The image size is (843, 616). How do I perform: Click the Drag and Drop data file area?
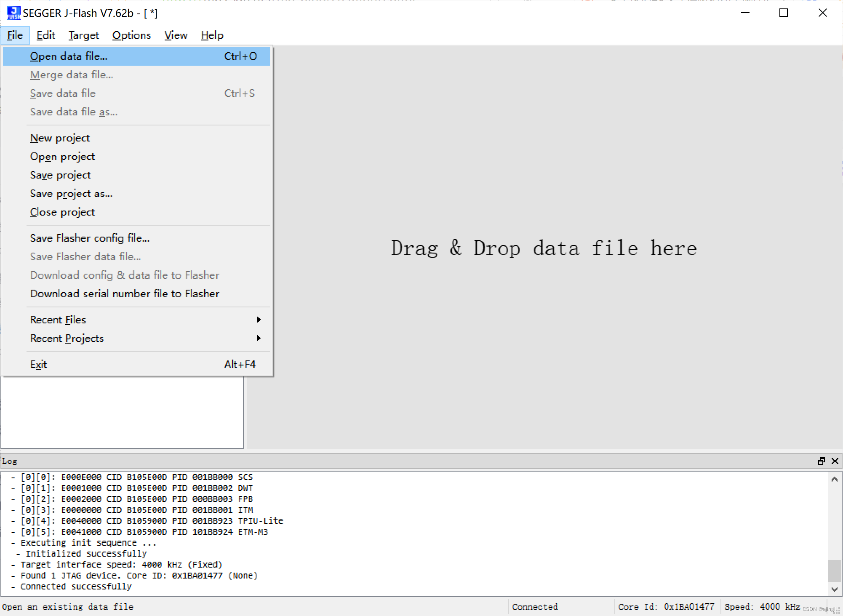(543, 248)
